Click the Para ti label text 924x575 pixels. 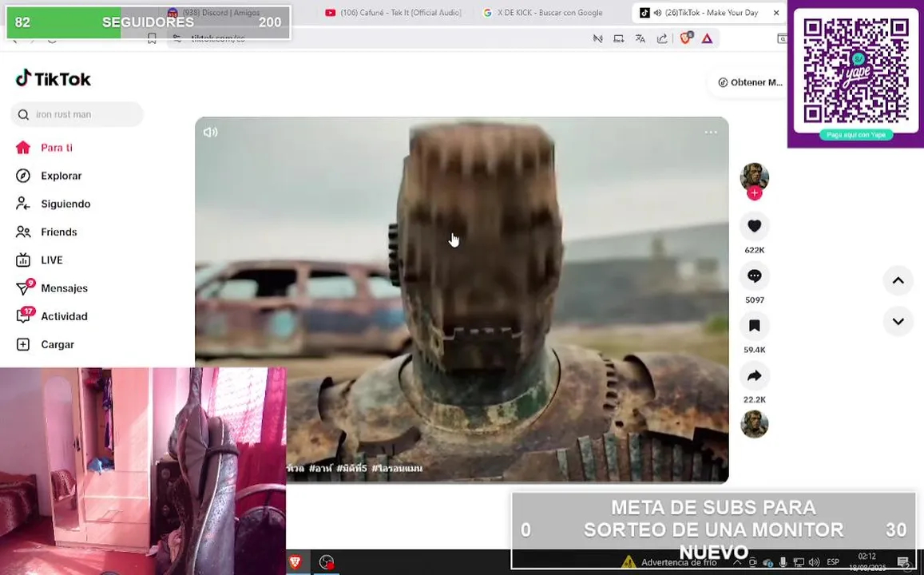[57, 147]
